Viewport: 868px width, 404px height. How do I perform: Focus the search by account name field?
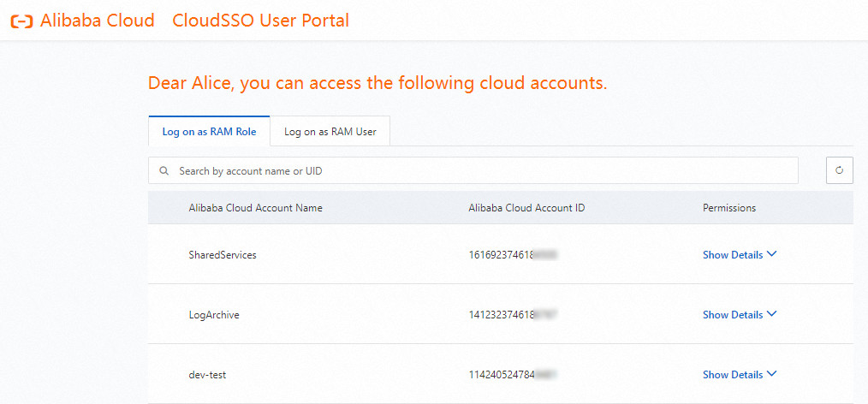(479, 171)
